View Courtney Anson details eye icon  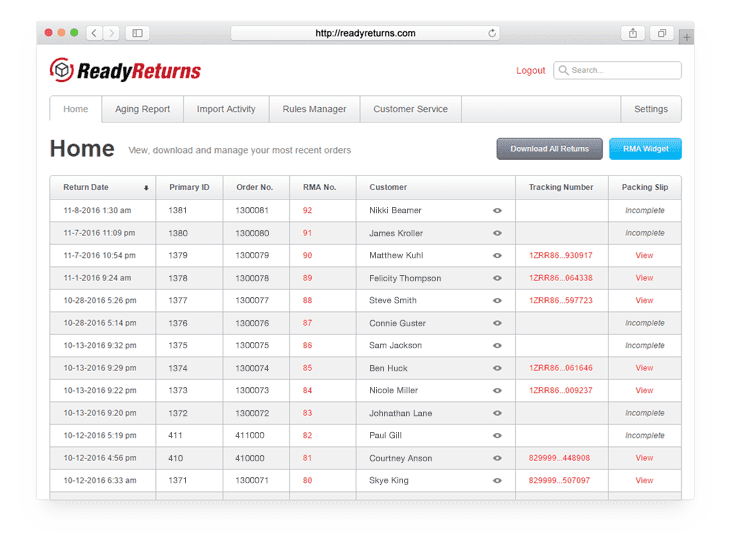pos(497,458)
